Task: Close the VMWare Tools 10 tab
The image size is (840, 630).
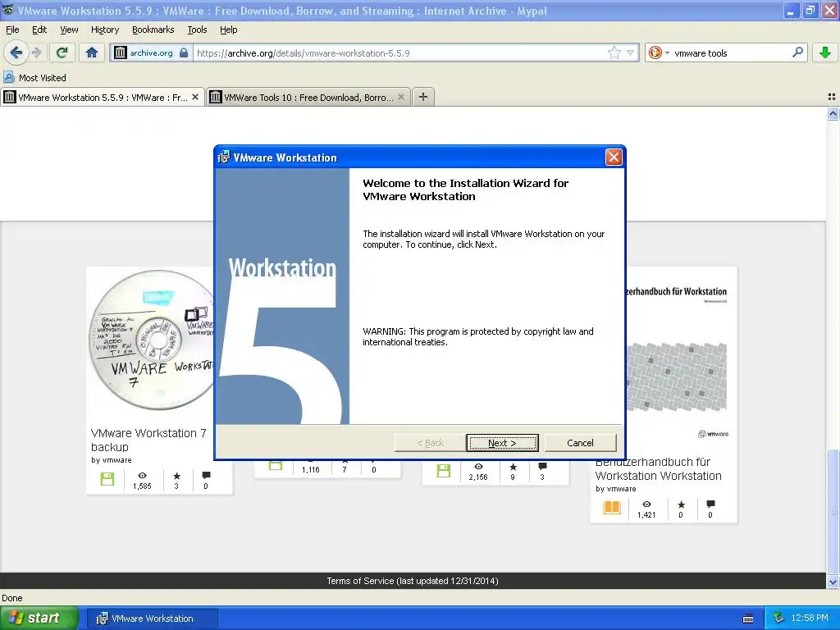Action: (x=400, y=97)
